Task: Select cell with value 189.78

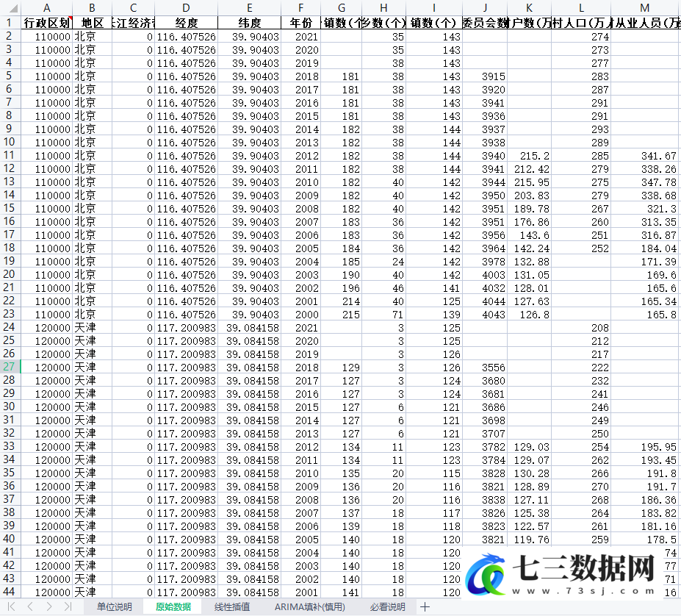Action: [529, 209]
